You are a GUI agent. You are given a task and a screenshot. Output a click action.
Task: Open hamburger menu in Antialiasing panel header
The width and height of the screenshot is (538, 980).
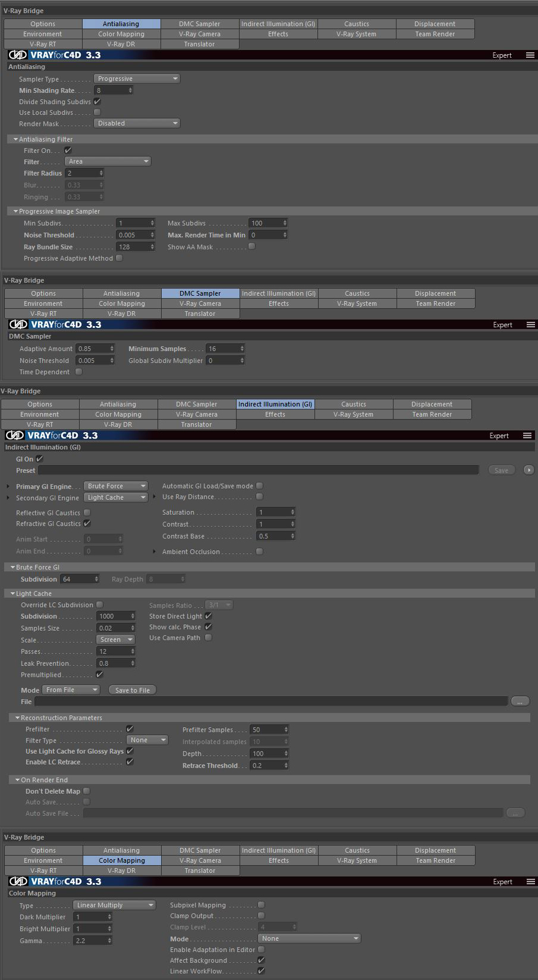pos(530,55)
